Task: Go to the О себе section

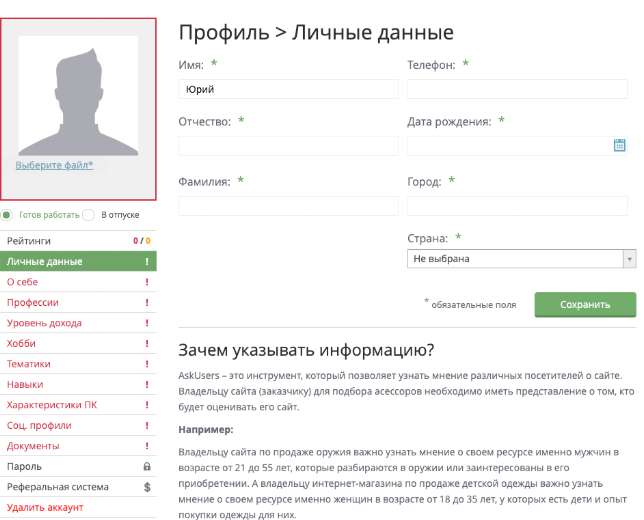Action: 24,282
